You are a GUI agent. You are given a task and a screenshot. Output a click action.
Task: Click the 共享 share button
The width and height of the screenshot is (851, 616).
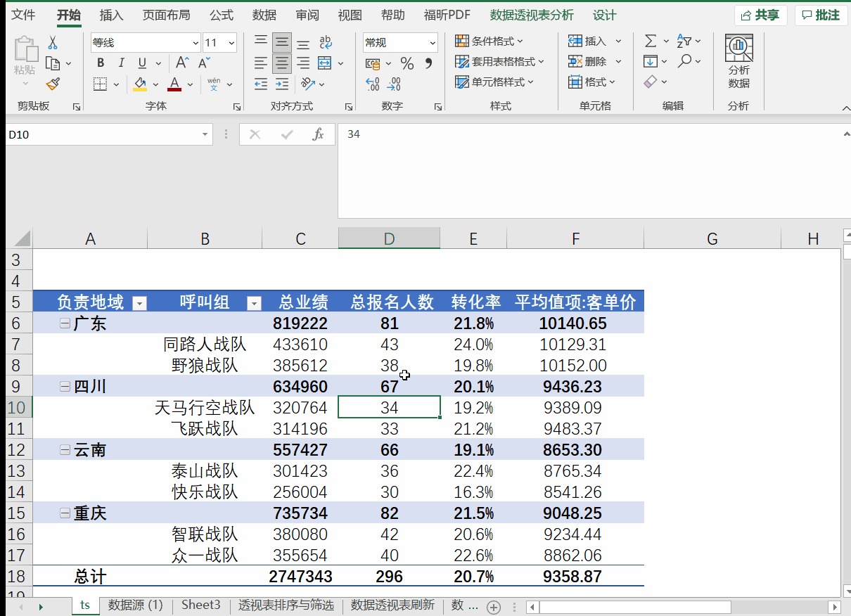[761, 15]
